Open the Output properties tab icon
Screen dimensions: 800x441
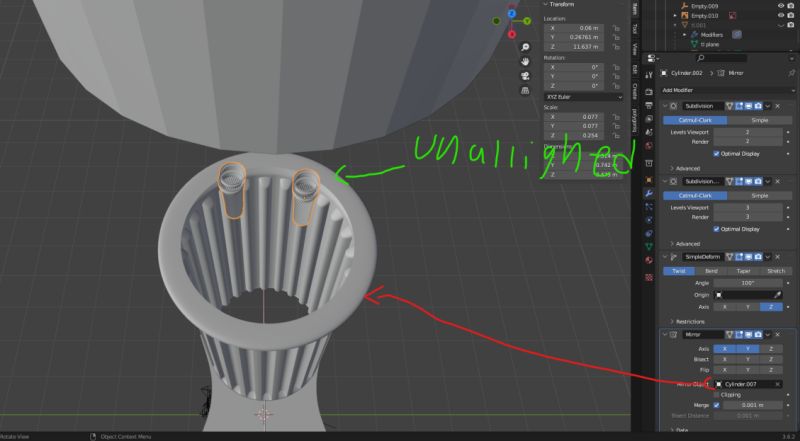[x=648, y=105]
